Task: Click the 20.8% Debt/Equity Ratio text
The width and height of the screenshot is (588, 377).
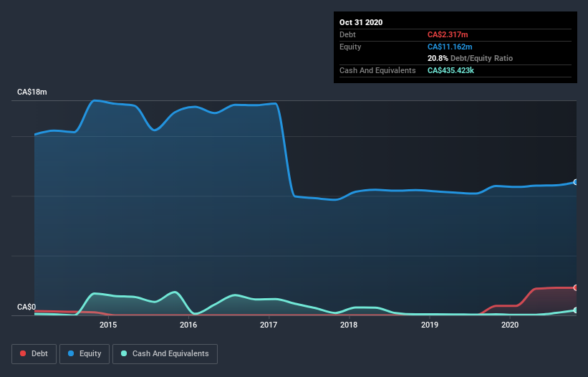Action: 470,58
